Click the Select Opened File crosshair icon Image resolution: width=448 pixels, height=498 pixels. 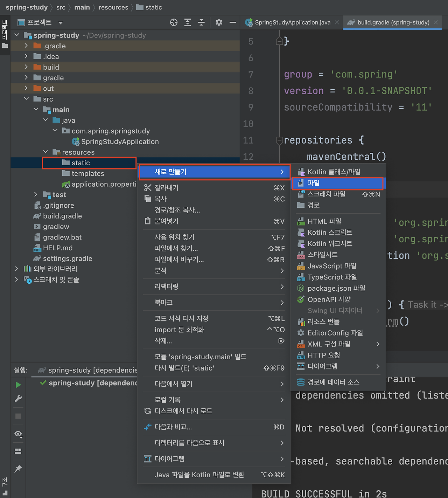point(174,22)
